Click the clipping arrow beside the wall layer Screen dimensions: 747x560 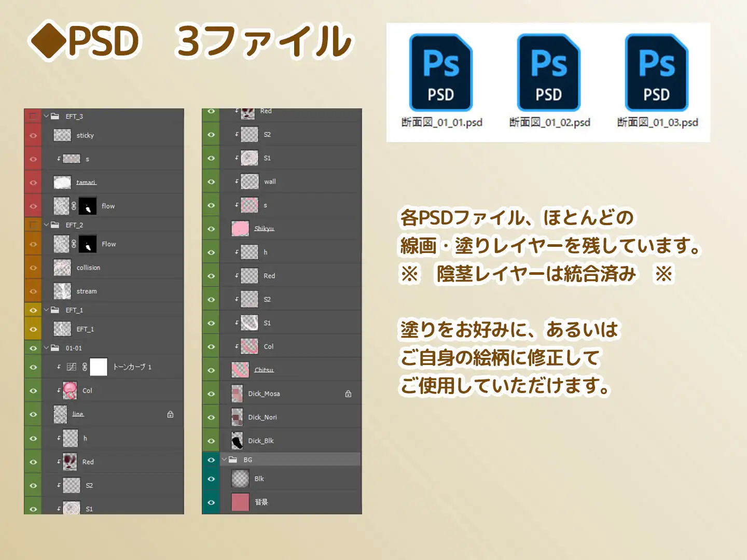click(237, 181)
